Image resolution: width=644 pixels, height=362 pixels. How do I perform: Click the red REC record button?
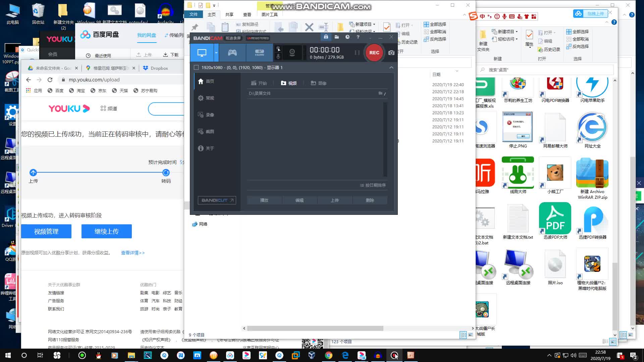(x=374, y=53)
